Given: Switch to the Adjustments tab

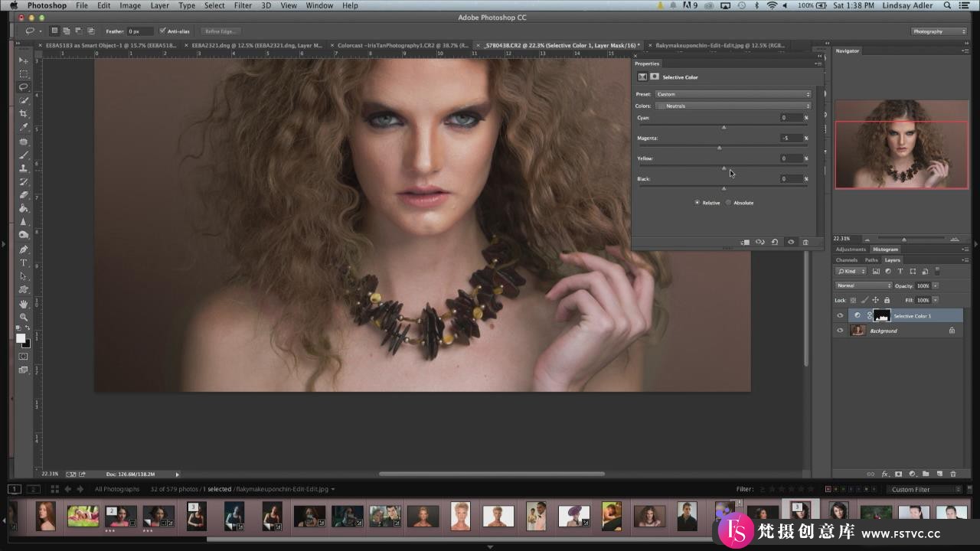Looking at the screenshot, I should tap(851, 249).
